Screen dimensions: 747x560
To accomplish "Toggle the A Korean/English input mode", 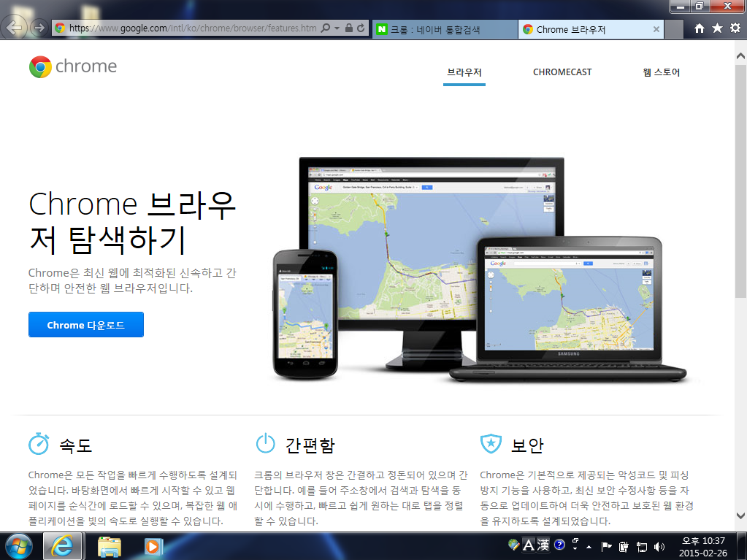I will click(x=529, y=545).
